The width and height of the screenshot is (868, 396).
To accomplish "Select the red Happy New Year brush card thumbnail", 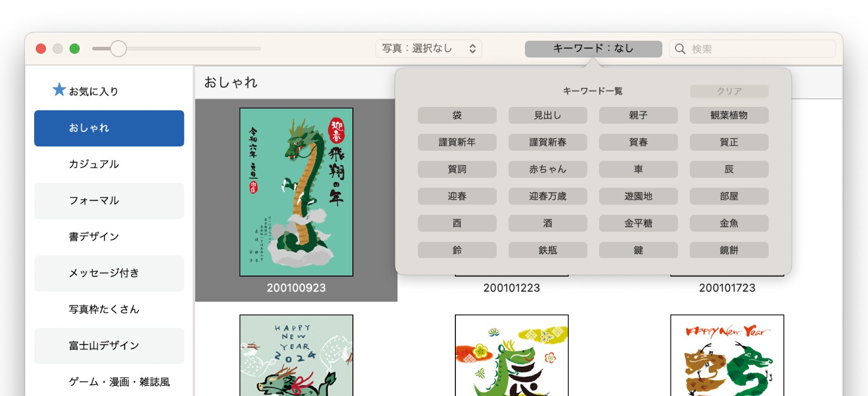I will click(727, 355).
